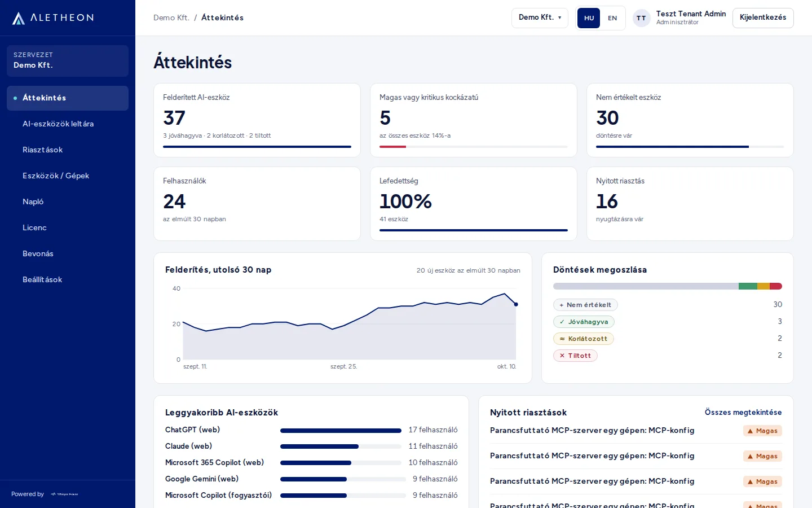Select the Tiltott decision chip
Viewport: 812px width, 508px height.
575,356
